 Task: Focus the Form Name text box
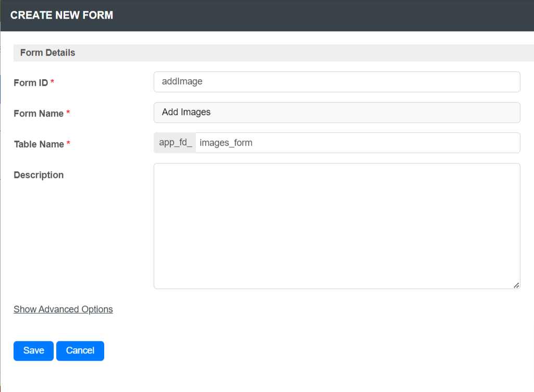(x=337, y=112)
